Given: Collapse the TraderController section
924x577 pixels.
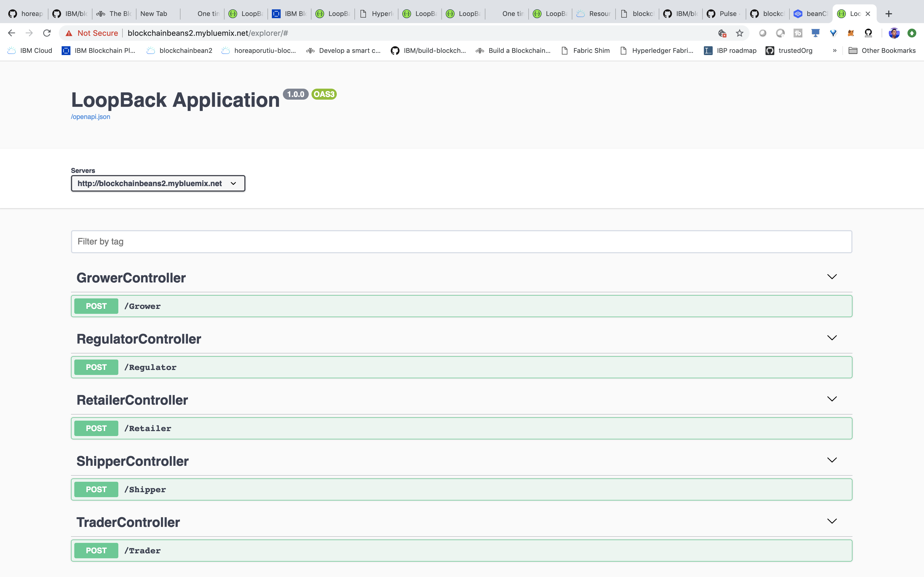Looking at the screenshot, I should pyautogui.click(x=832, y=521).
